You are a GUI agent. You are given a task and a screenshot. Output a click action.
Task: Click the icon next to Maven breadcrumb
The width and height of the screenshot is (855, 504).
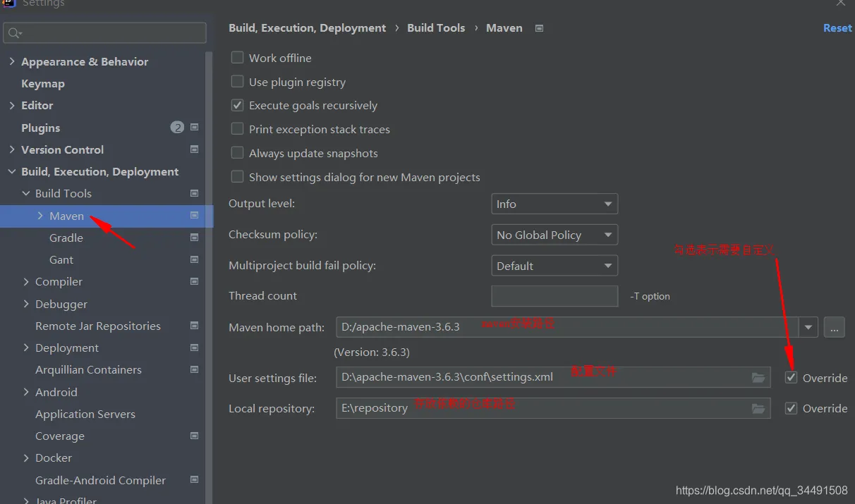pyautogui.click(x=540, y=28)
